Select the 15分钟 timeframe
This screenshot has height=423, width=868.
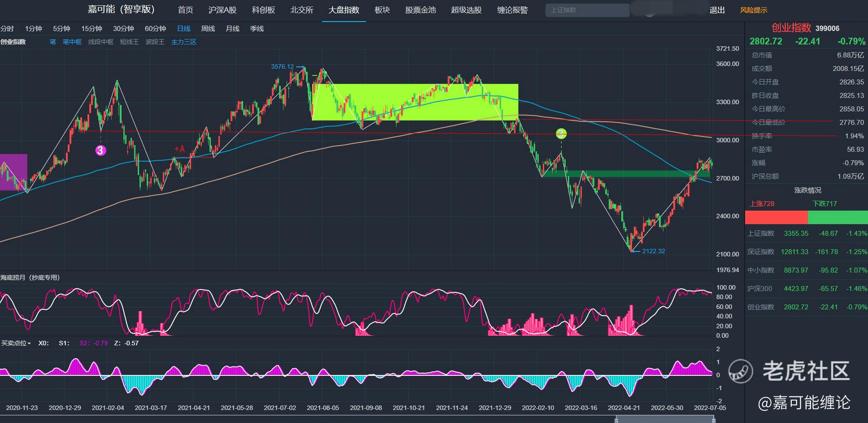coord(92,28)
